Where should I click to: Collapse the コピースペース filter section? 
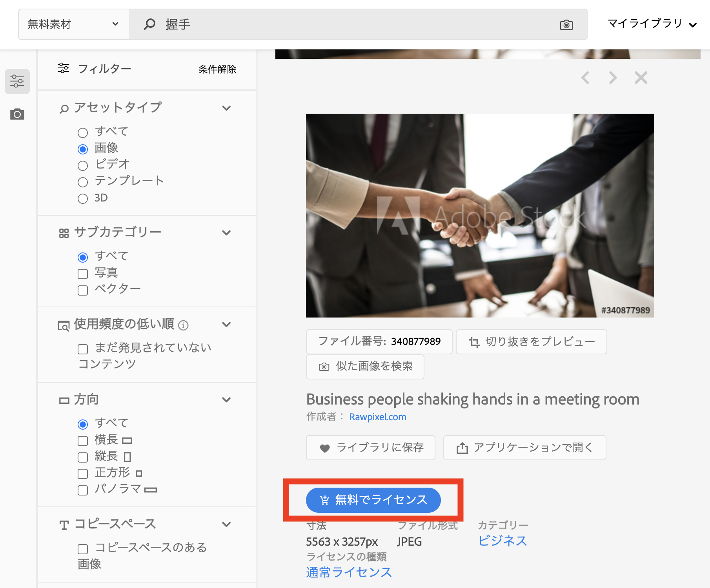(226, 524)
